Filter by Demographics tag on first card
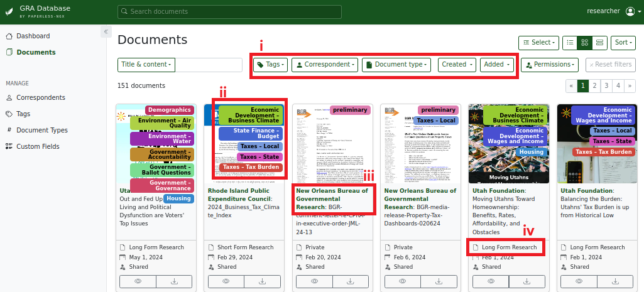 click(169, 110)
